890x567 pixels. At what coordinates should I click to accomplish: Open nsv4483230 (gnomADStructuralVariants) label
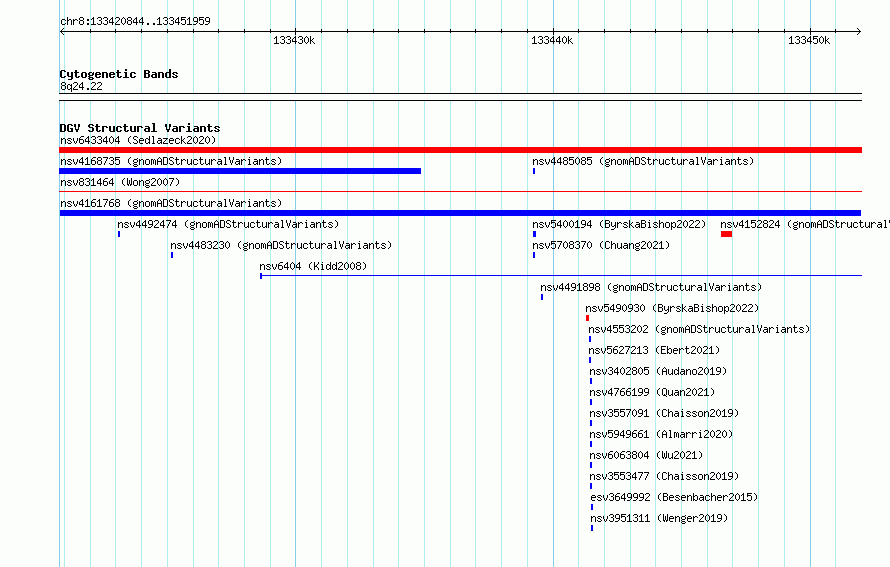[x=281, y=245]
